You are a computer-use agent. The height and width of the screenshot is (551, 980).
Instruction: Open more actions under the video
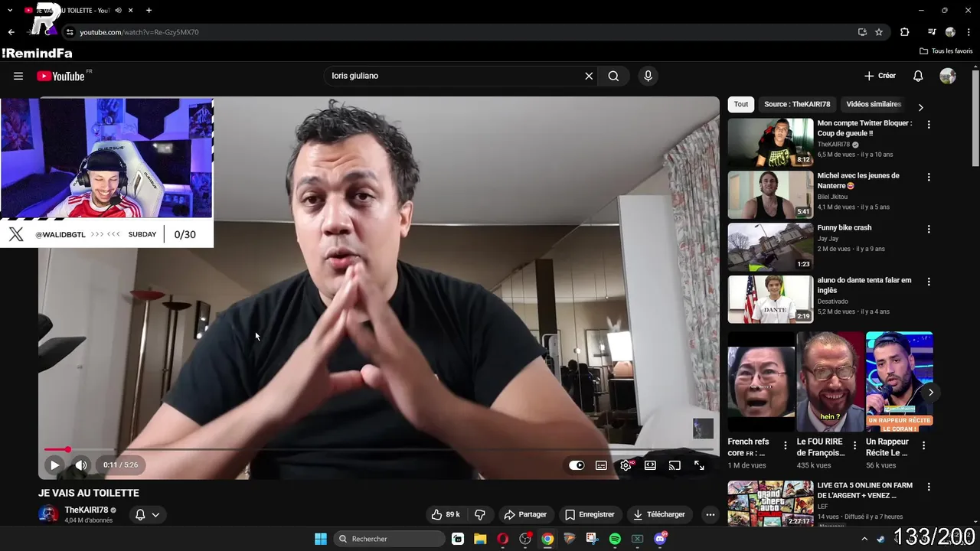[x=710, y=514]
